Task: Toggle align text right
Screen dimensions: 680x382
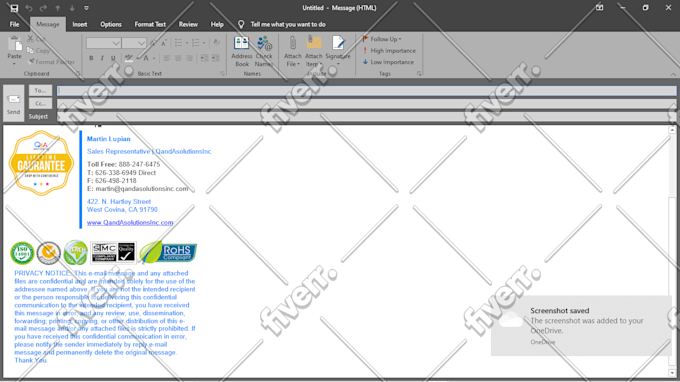Action: 189,58
